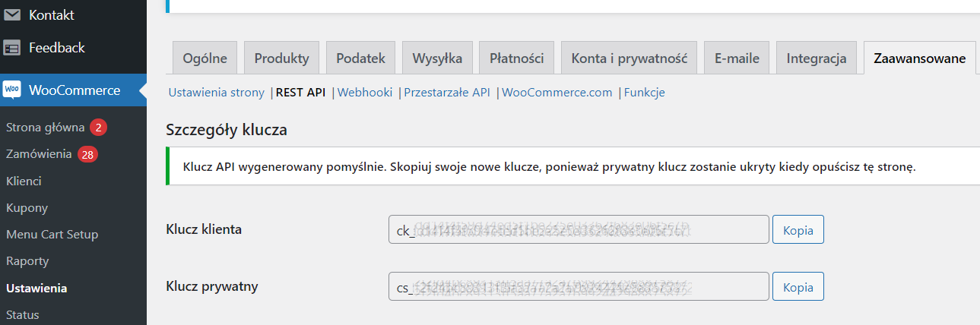
Task: Go to Konta i prywatność tab
Action: point(630,58)
